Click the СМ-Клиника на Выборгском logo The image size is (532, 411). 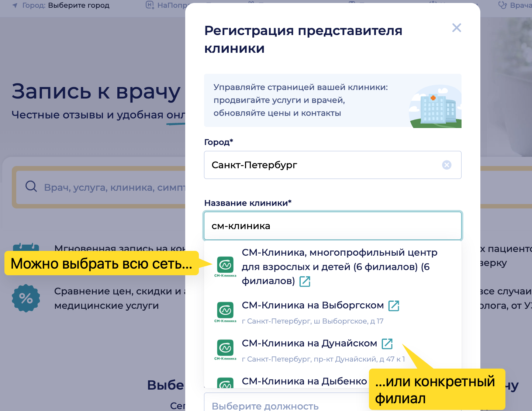click(225, 312)
